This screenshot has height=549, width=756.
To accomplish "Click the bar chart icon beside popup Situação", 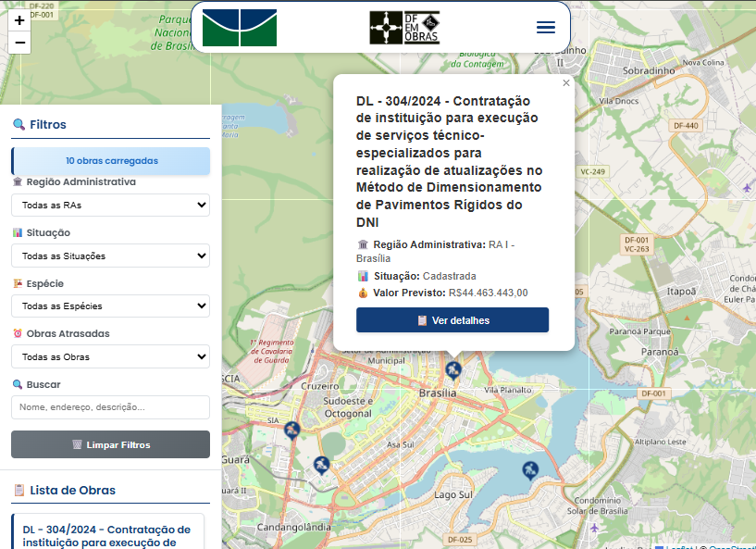I will coord(363,276).
